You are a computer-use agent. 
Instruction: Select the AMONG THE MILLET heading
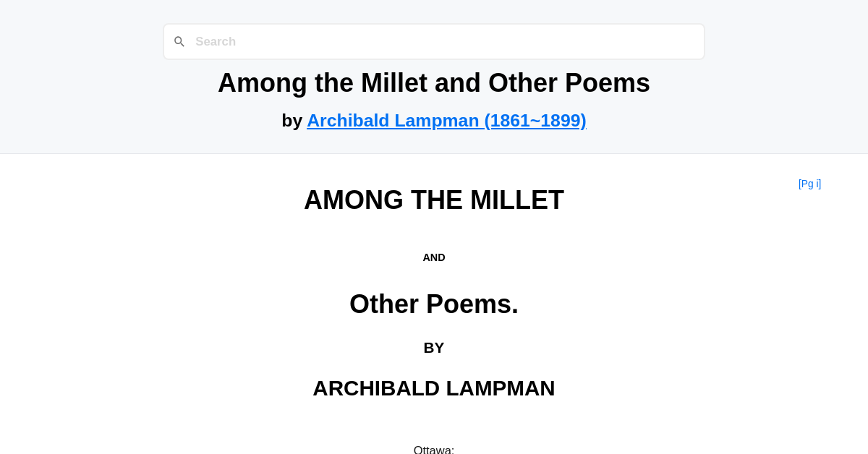coord(434,200)
